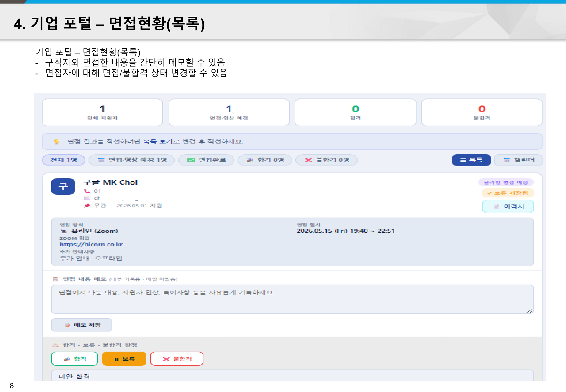Screen dimensions: 566x392
Task: Click the email envelope icon under MK Choi
Action: [87, 198]
